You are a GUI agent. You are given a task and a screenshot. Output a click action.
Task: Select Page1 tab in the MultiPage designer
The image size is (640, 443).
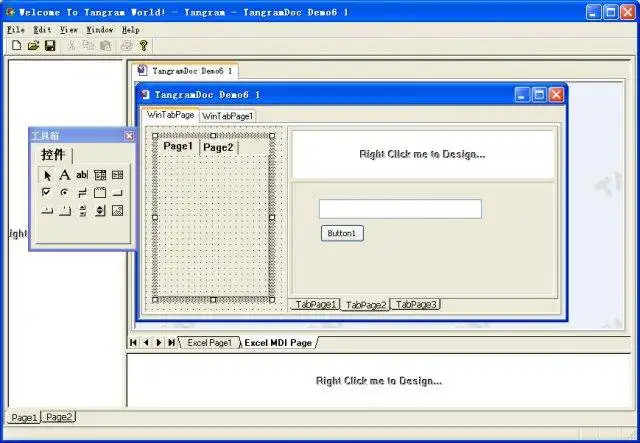(178, 146)
